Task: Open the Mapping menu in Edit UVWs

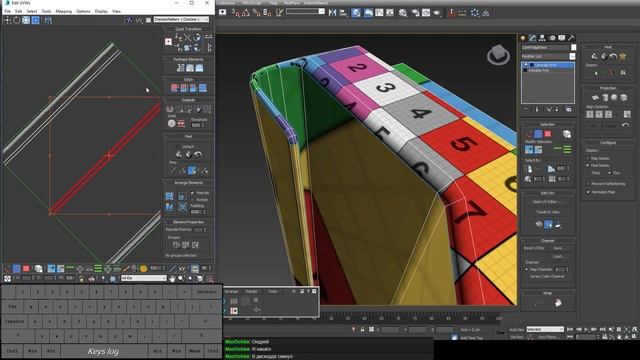Action: [64, 11]
